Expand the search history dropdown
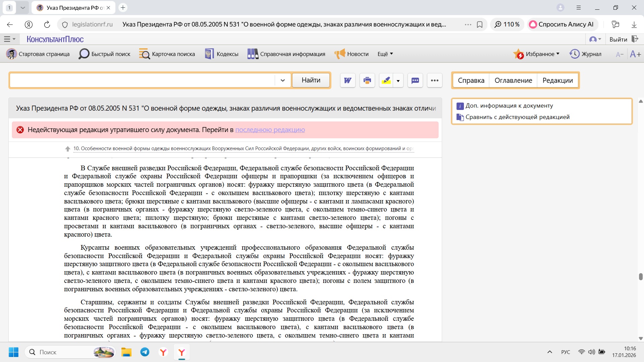The height and width of the screenshot is (362, 644). pos(282,80)
